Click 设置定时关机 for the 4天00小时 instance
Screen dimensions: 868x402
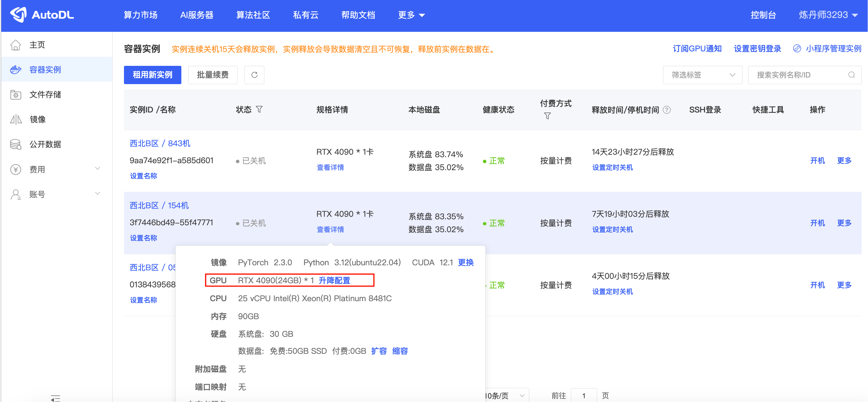613,291
